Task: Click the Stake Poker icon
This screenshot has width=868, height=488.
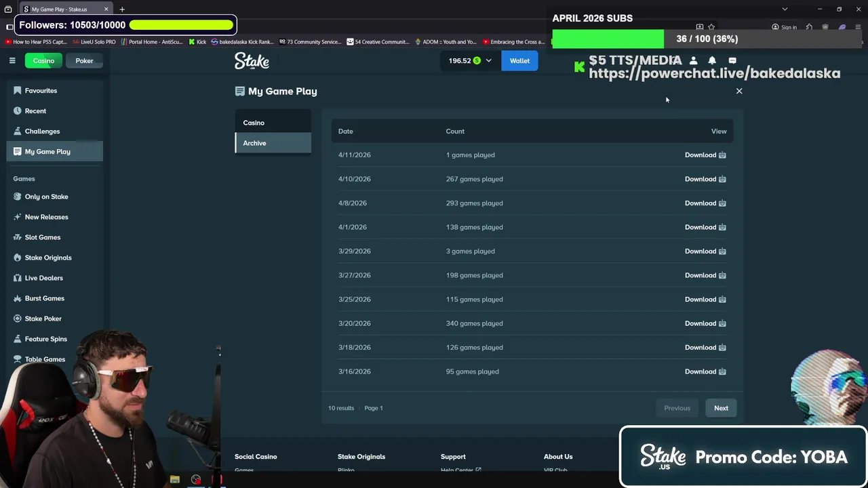Action: [x=18, y=319]
